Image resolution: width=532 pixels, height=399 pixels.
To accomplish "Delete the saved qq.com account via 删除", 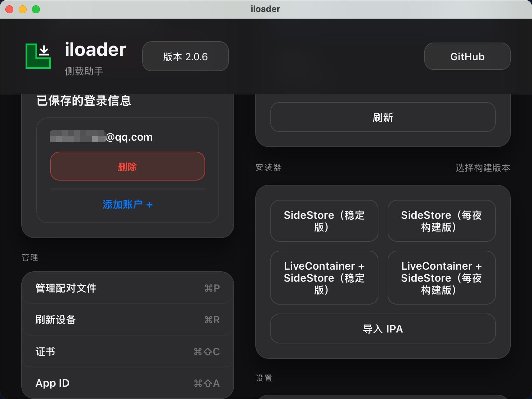I will coord(127,166).
